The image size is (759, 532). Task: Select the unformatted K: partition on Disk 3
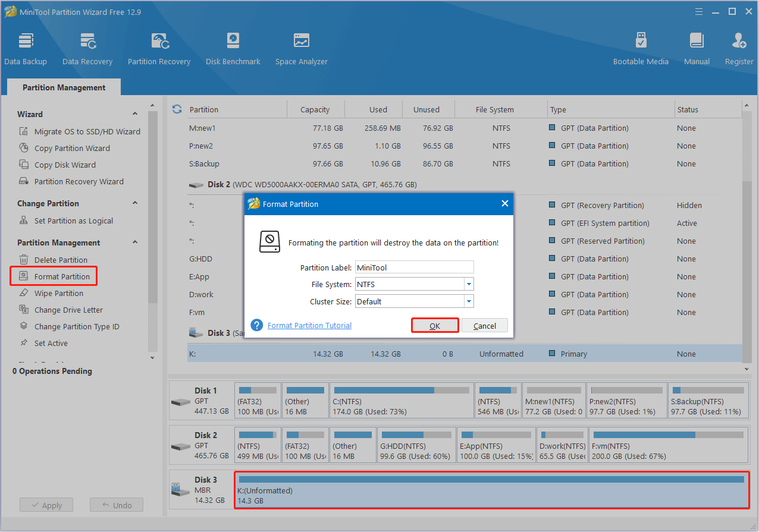[491, 490]
